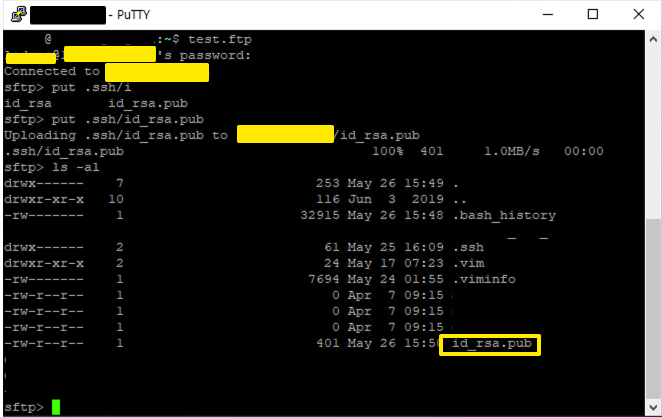Click the scrollbar up arrow
Screen dimensions: 662x417
pos(653,39)
